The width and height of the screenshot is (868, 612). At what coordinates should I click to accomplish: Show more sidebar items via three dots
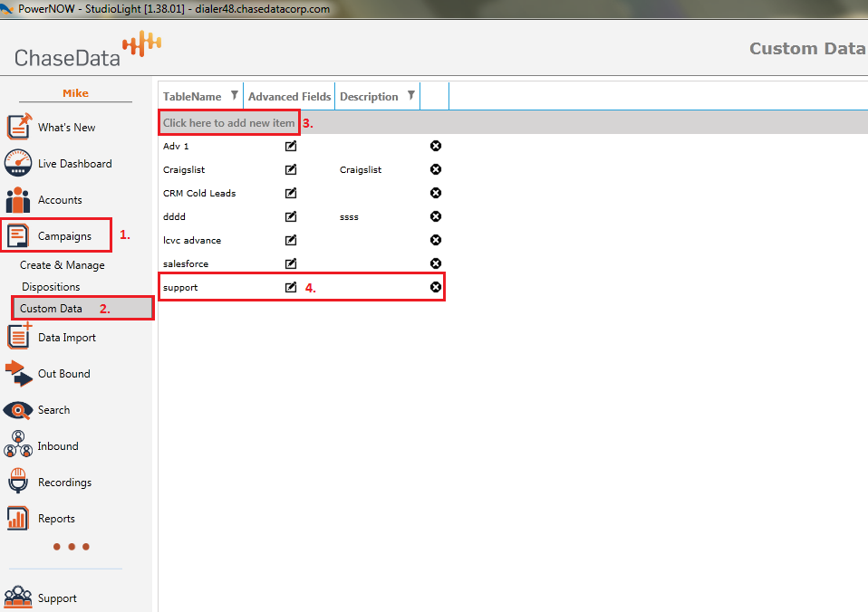71,547
